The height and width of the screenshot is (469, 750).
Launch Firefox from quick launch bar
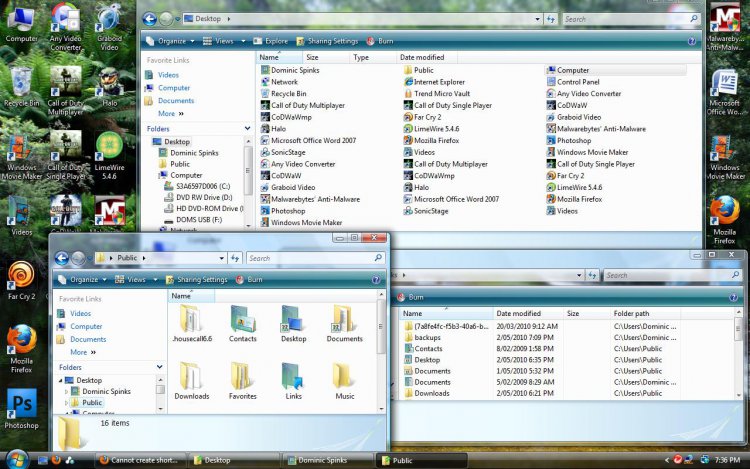point(56,460)
